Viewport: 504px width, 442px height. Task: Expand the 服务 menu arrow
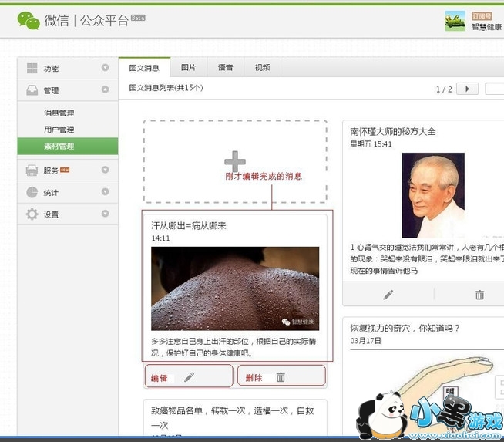[x=105, y=170]
